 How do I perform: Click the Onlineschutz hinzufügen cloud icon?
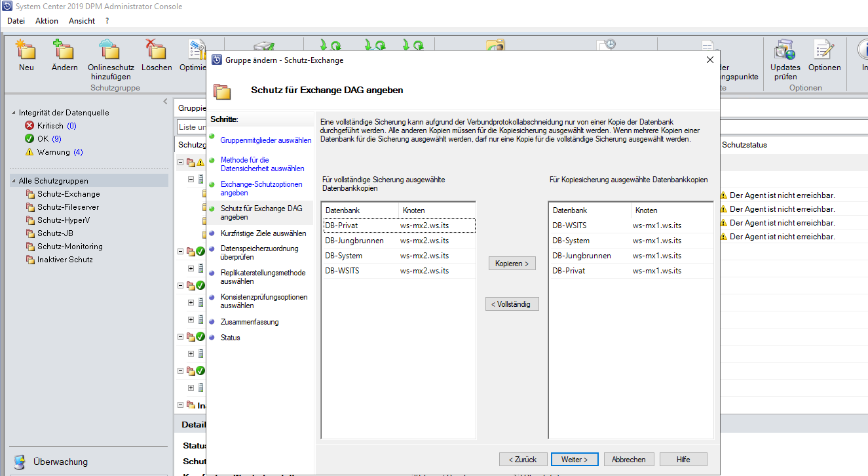(109, 49)
